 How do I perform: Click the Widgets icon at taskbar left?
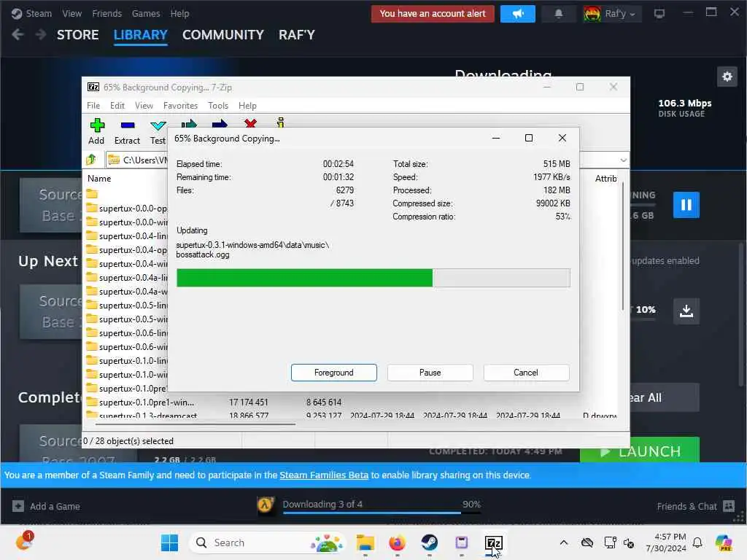24,542
